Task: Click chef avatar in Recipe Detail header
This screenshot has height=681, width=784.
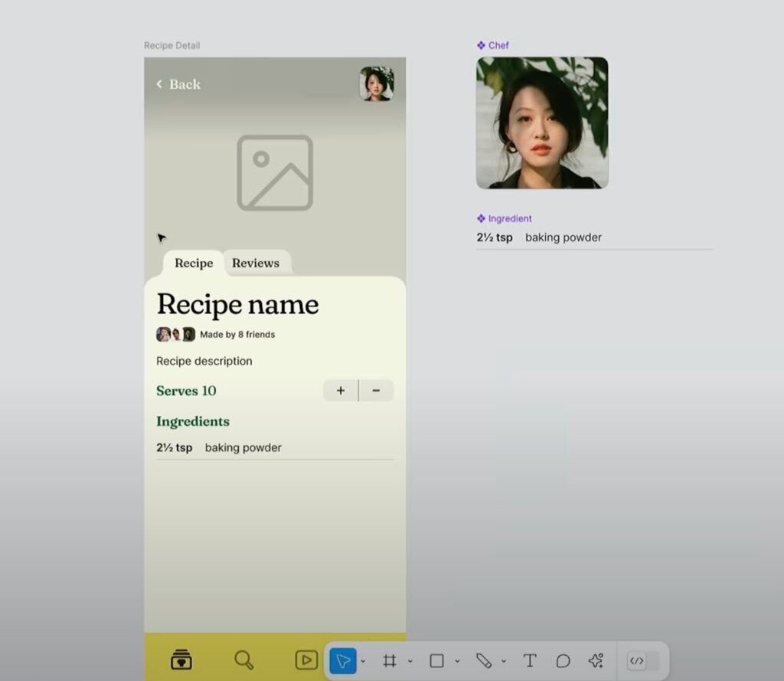Action: pyautogui.click(x=377, y=83)
